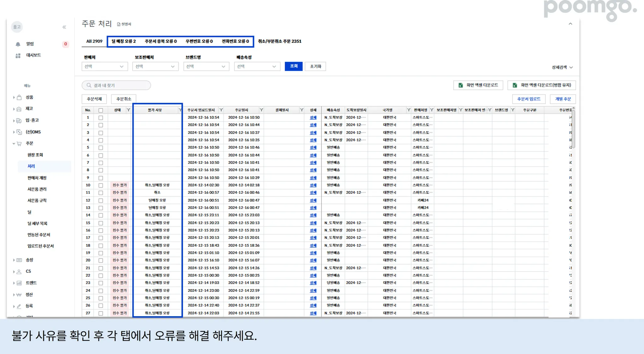Open the dashboard (대시보드) grid icon
The width and height of the screenshot is (644, 354).
(18, 55)
